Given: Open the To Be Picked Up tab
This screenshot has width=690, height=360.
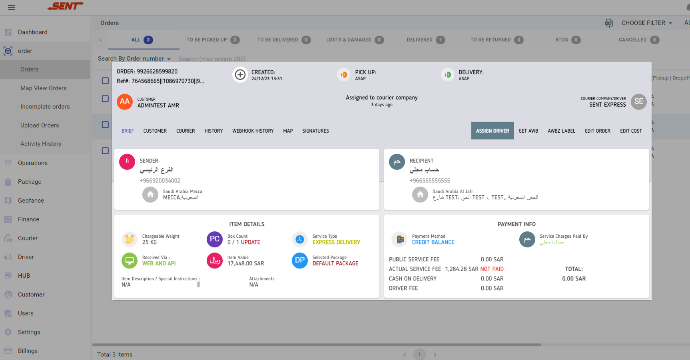Looking at the screenshot, I should point(213,40).
